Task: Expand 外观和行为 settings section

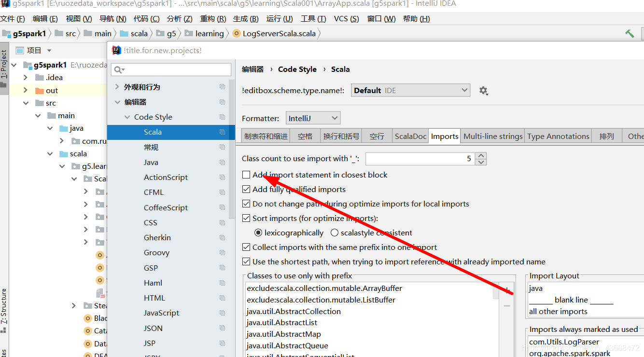Action: (117, 87)
